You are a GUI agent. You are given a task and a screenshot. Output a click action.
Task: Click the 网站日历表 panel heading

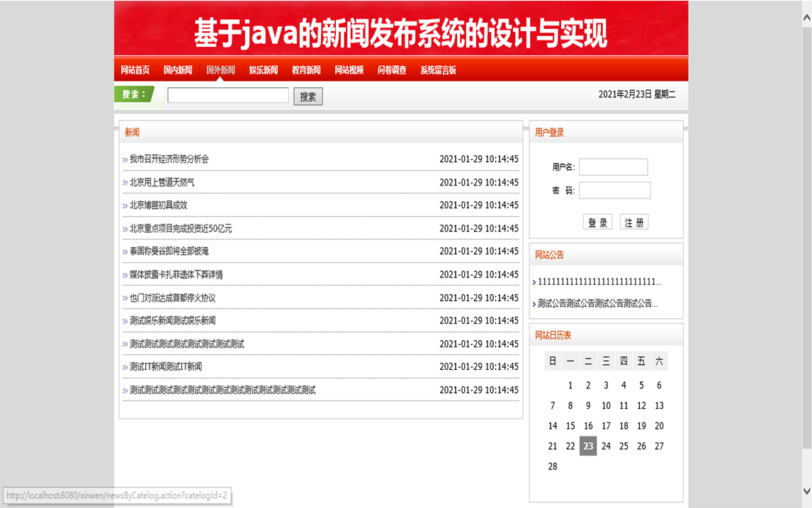(x=553, y=336)
